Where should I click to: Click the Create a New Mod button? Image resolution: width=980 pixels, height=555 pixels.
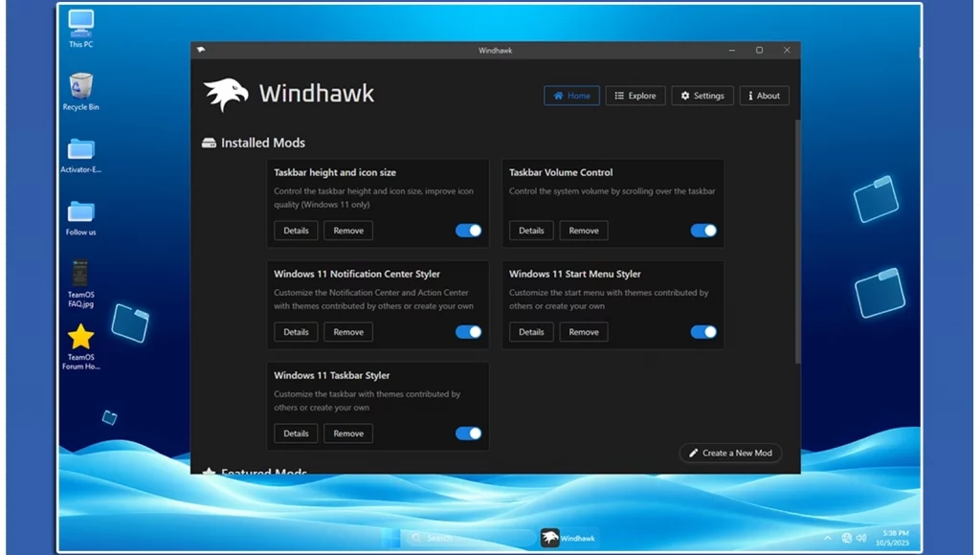click(x=730, y=453)
